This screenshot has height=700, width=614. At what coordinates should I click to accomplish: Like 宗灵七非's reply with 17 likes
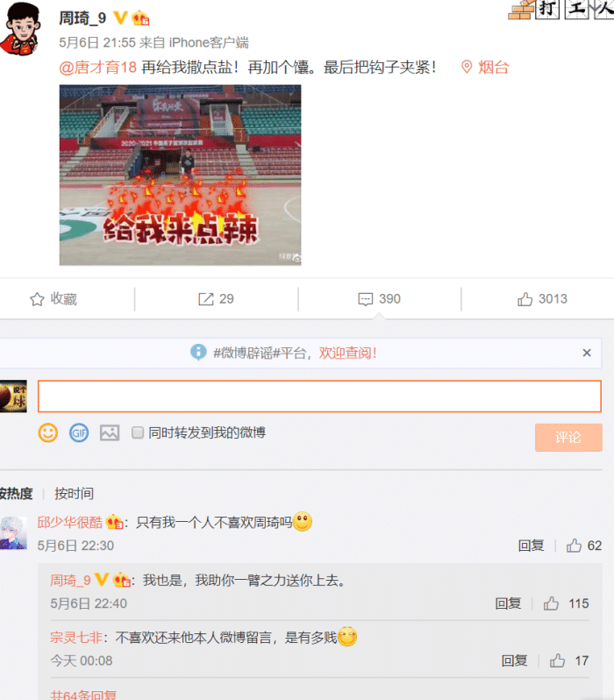tap(557, 661)
